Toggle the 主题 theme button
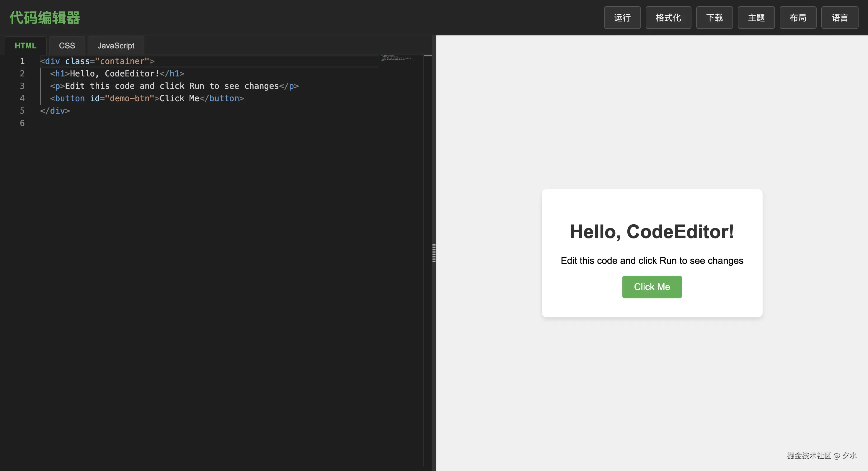This screenshot has height=471, width=868. coord(756,17)
